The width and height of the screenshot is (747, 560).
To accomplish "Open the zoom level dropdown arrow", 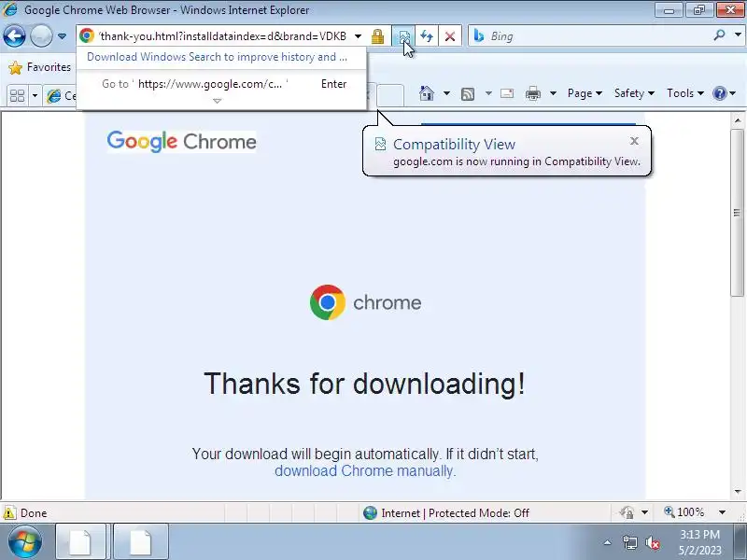I will click(722, 512).
